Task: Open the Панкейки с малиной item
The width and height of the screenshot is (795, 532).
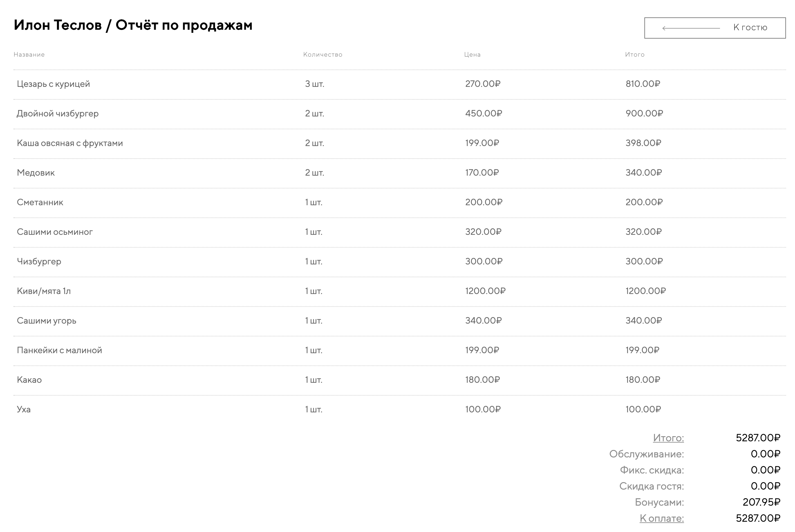Action: [60, 350]
